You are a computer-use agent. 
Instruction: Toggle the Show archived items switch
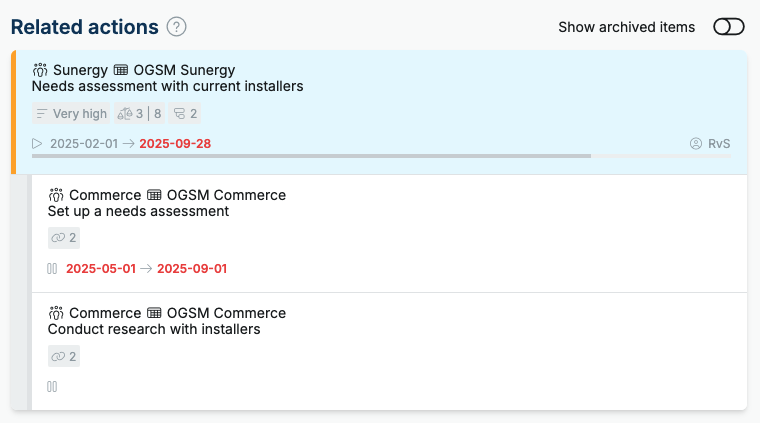click(x=728, y=27)
